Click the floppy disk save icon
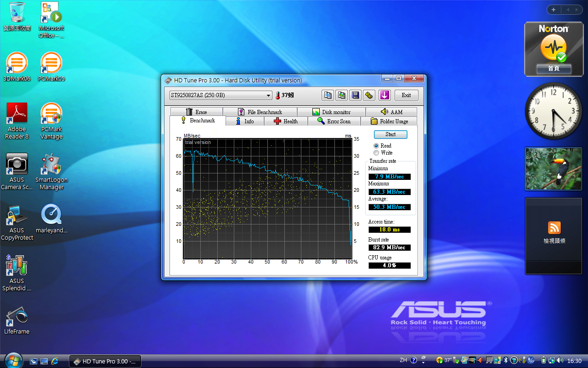Image resolution: width=588 pixels, height=368 pixels. [x=355, y=95]
